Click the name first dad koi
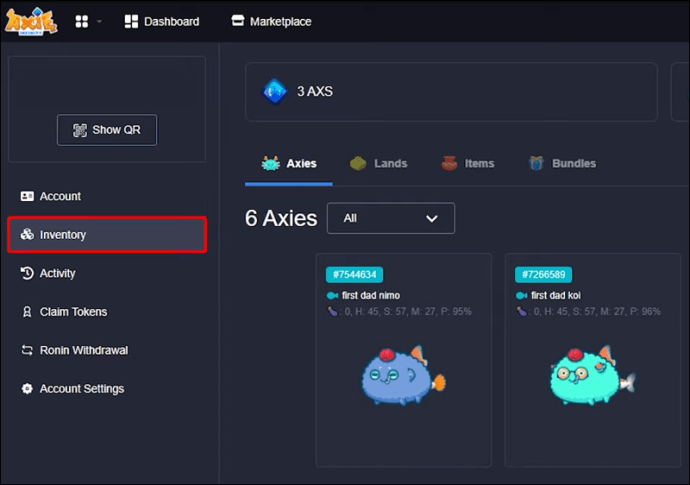690x485 pixels. pyautogui.click(x=556, y=295)
